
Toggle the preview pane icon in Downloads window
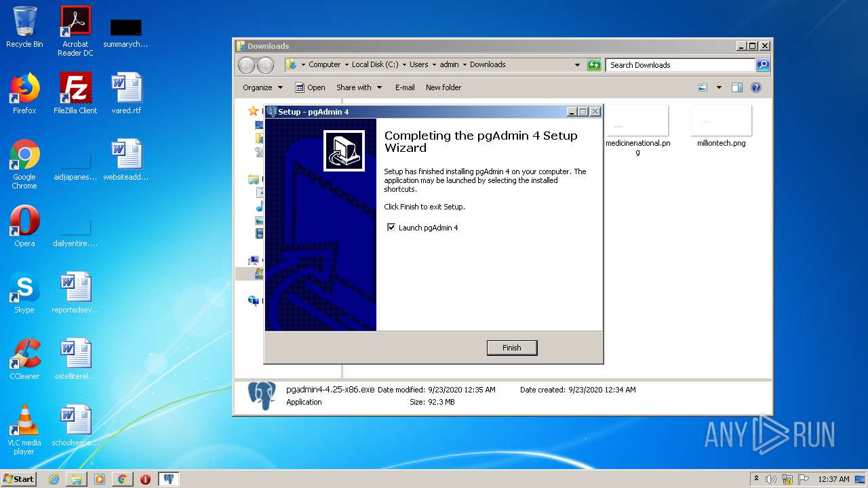(x=737, y=87)
